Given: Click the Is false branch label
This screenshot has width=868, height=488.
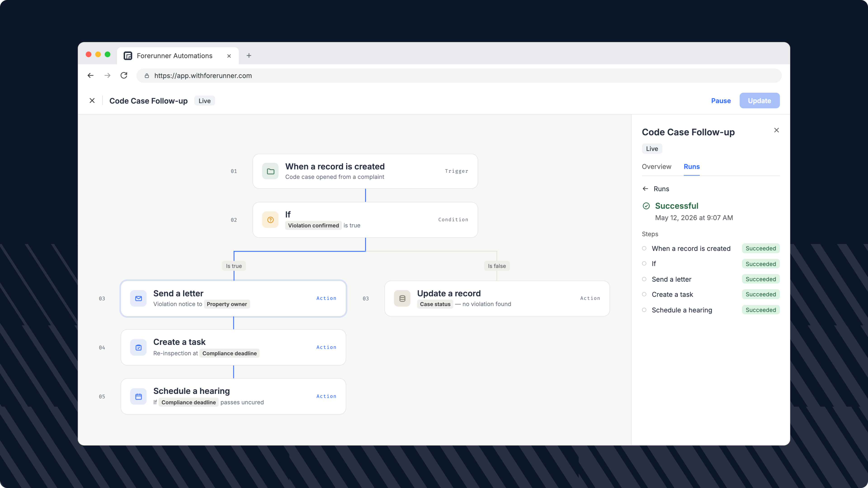Looking at the screenshot, I should click(x=497, y=266).
